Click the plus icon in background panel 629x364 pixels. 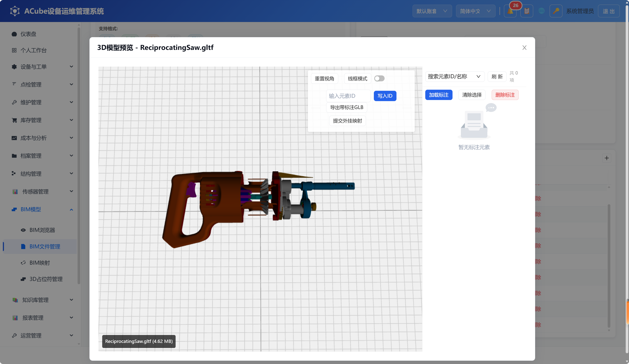pyautogui.click(x=607, y=158)
